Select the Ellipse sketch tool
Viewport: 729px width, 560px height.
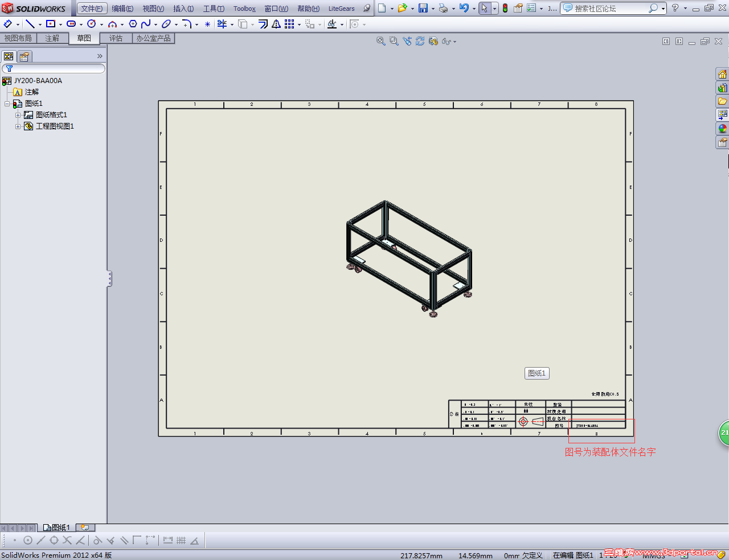[x=166, y=24]
